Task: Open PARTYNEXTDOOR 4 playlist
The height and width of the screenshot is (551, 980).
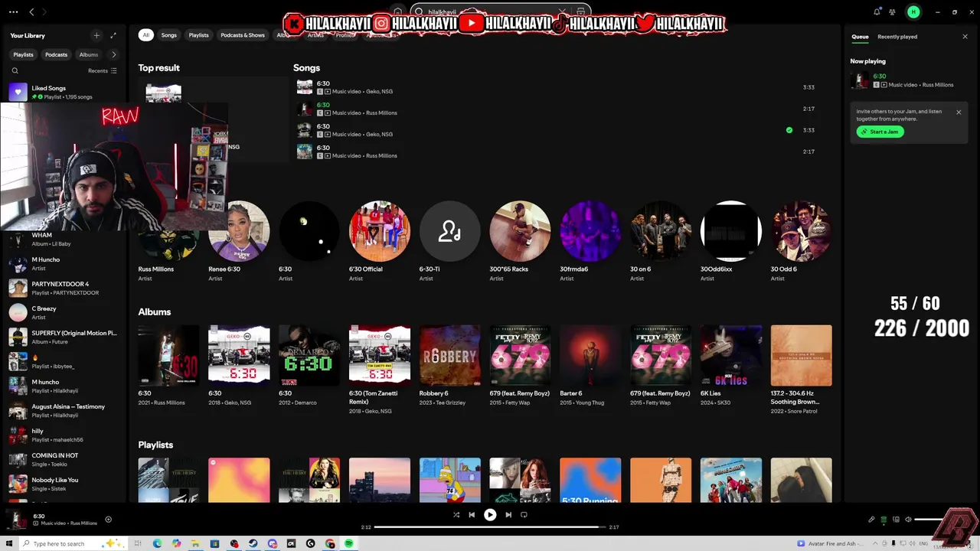Action: point(65,289)
